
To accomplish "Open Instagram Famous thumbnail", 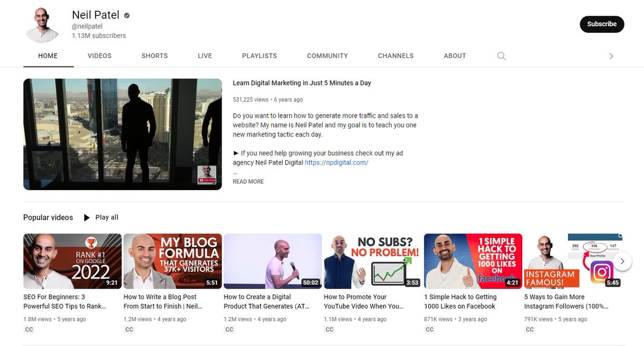I will (573, 261).
